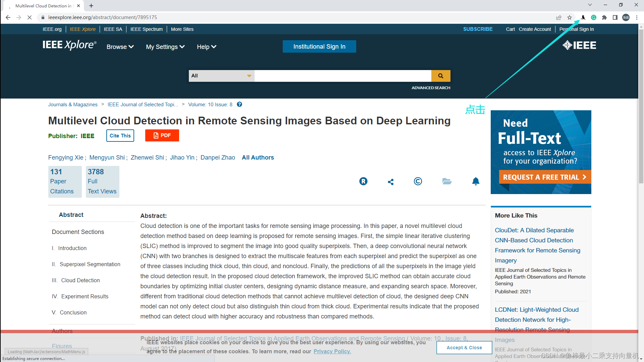The height and width of the screenshot is (362, 644).
Task: Open More Sites in top bar
Action: point(182,29)
